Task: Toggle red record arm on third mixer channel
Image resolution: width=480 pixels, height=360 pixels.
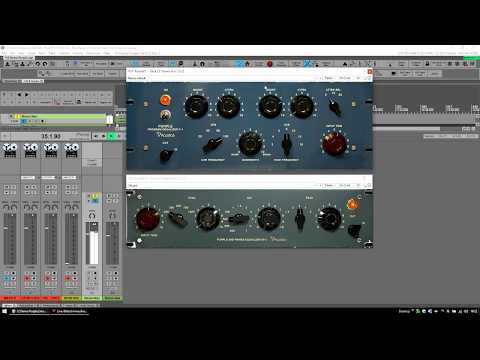Action: [48, 278]
